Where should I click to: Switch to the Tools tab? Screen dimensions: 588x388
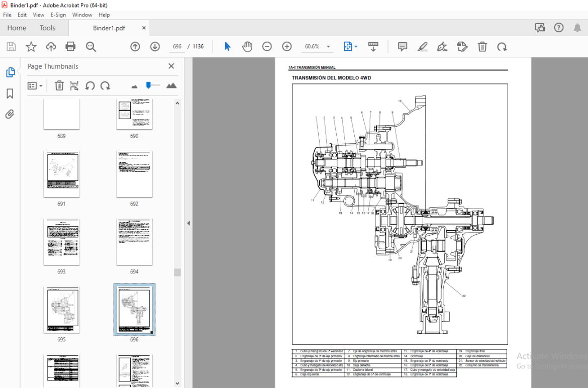tap(48, 28)
